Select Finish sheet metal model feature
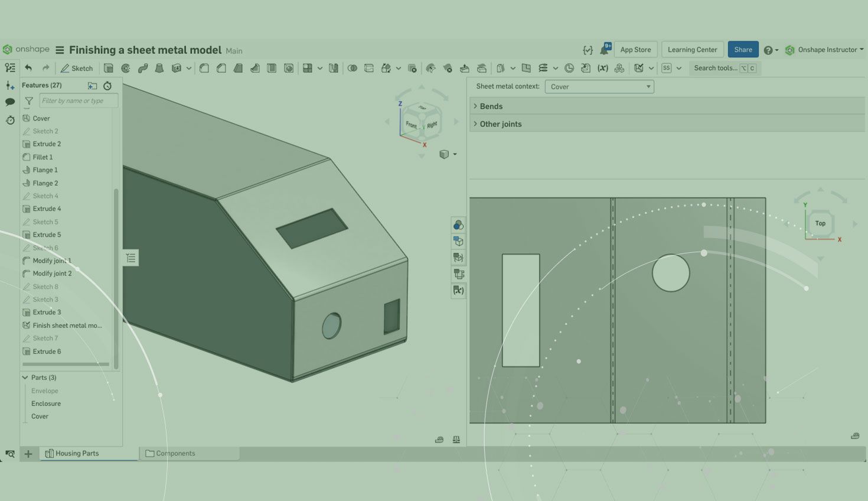This screenshot has height=501, width=868. (x=67, y=326)
